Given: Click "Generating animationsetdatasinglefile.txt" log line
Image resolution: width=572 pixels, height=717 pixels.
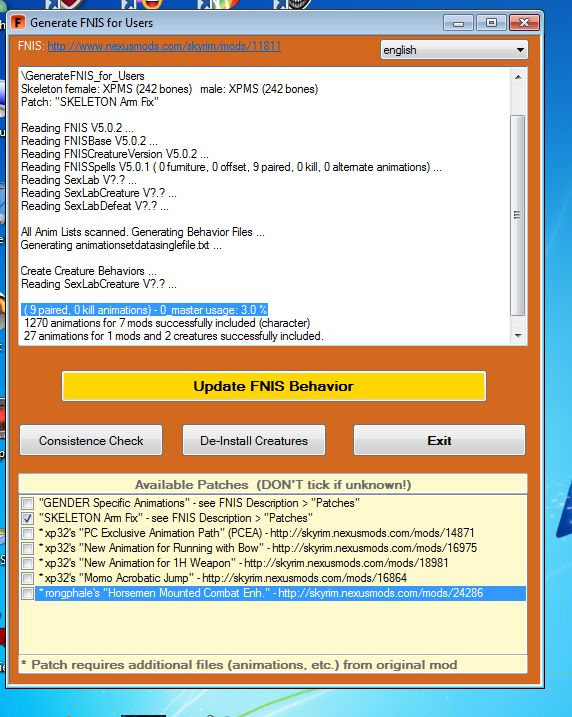Looking at the screenshot, I should click(121, 245).
